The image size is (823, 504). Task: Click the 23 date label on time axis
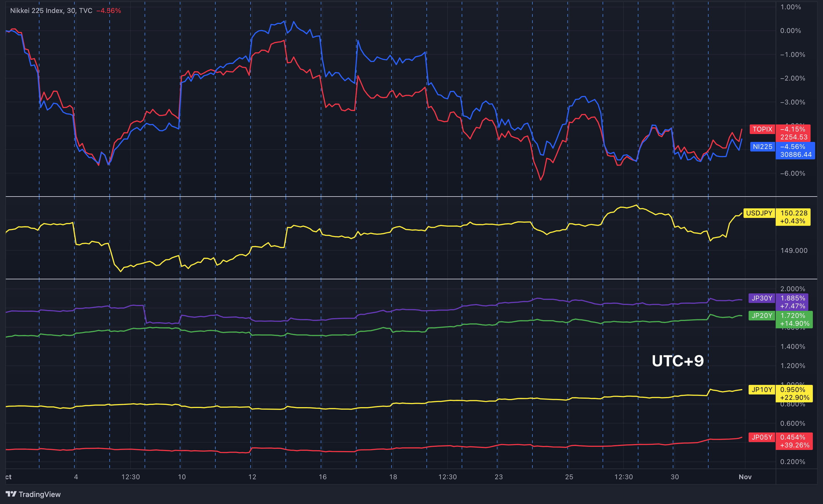pos(498,477)
